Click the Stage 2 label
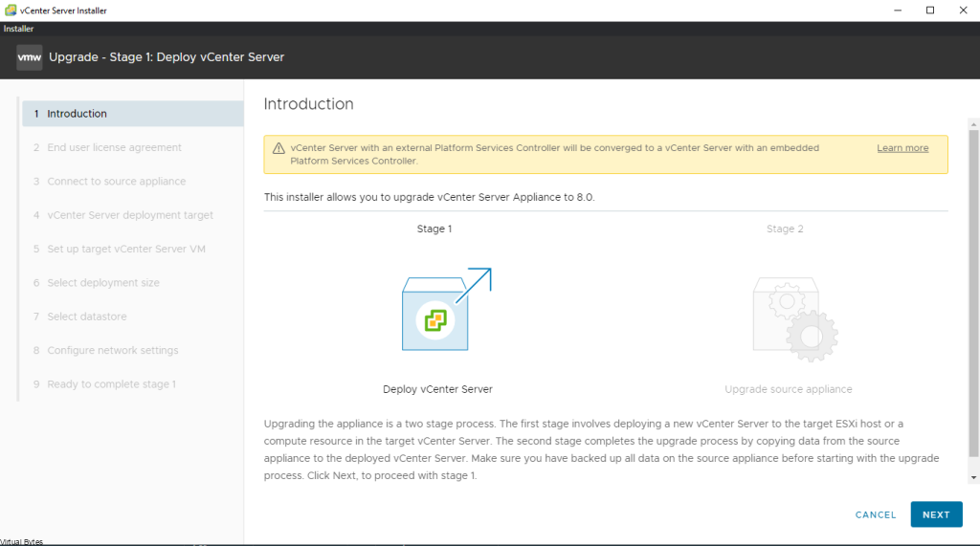The image size is (980, 546). tap(785, 229)
